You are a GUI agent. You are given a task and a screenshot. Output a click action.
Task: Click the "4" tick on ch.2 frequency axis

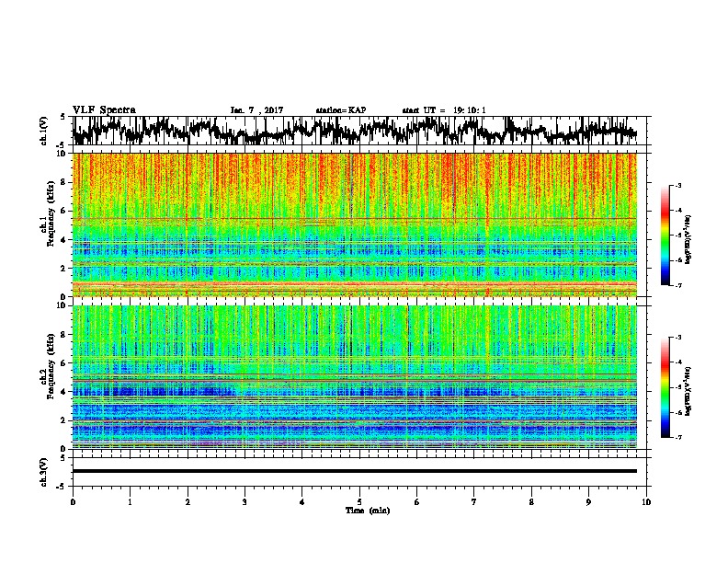[x=64, y=392]
